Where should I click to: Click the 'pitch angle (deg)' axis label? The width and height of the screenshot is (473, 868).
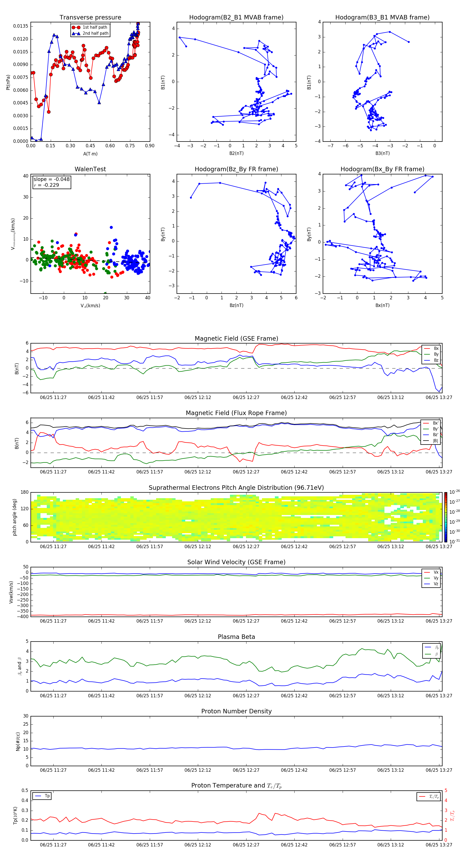point(14,517)
